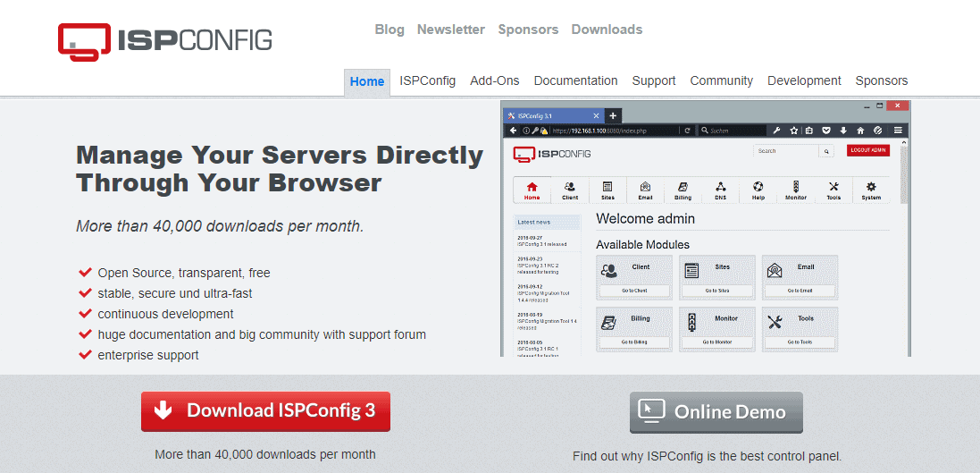This screenshot has width=980, height=473.
Task: Open the Support navigation item
Action: 654,80
